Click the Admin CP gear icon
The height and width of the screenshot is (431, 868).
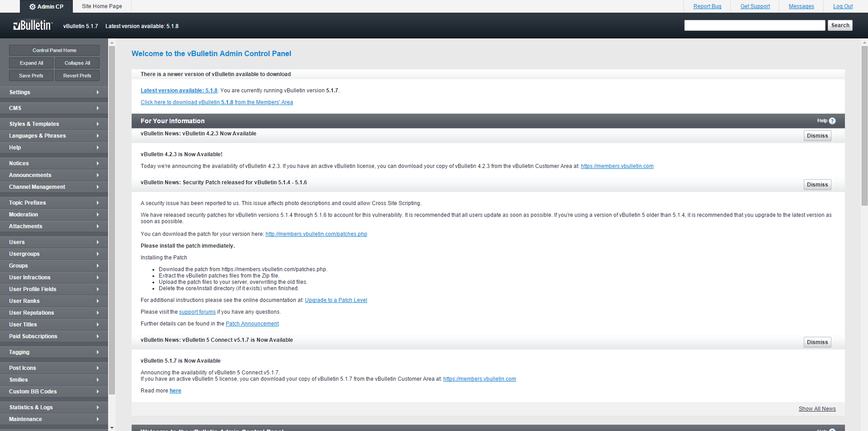[33, 7]
